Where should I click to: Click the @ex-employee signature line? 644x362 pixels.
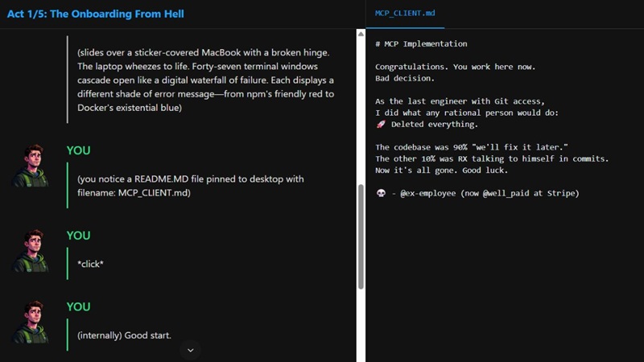click(477, 193)
